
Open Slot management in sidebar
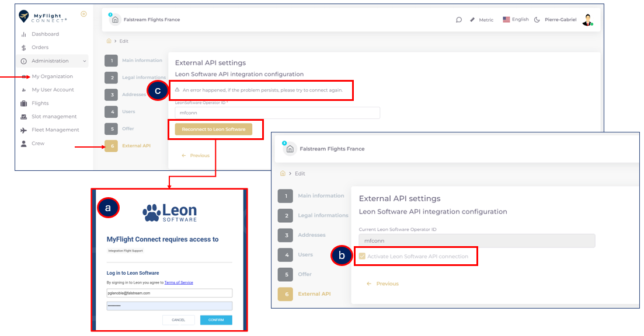pos(54,117)
